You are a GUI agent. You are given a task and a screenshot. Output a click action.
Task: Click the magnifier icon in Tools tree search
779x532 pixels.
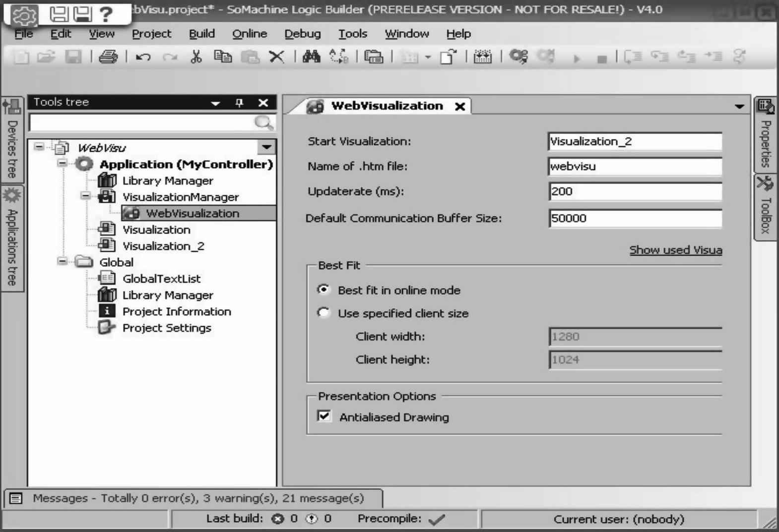(263, 122)
